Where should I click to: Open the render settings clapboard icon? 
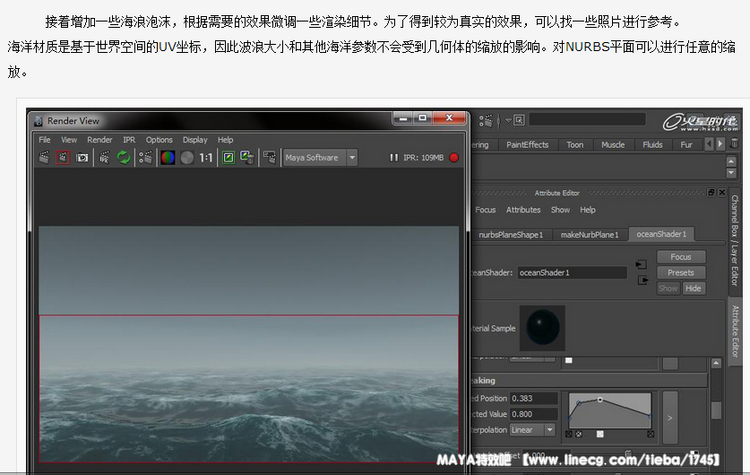[x=145, y=157]
